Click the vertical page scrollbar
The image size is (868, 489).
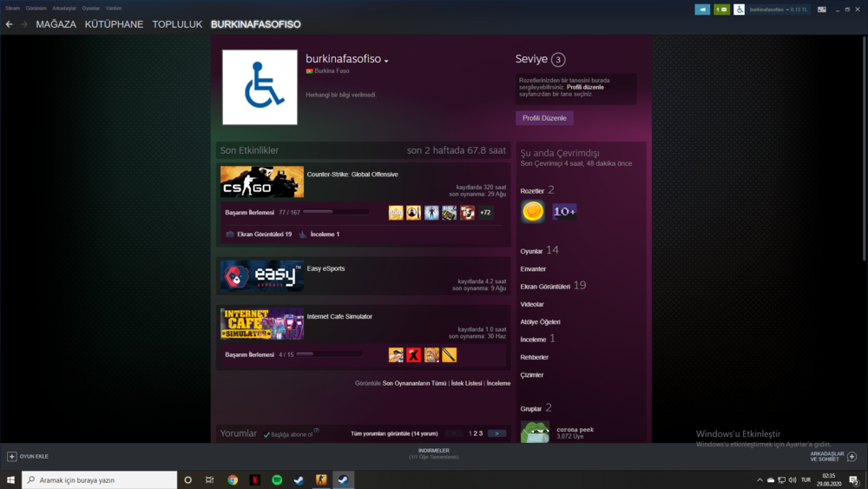tap(865, 149)
